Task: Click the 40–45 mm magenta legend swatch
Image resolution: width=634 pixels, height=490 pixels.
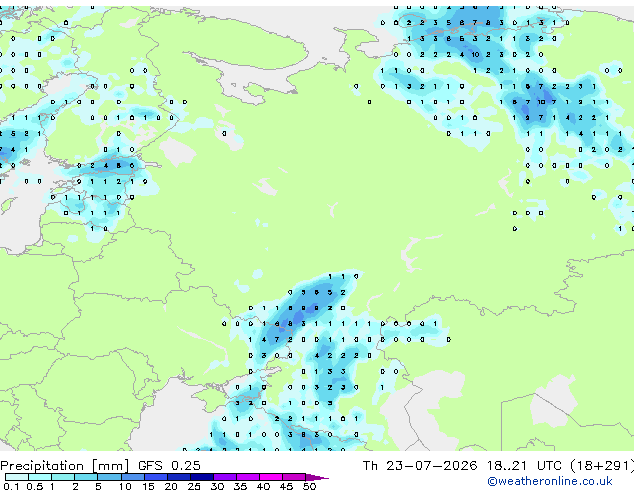Action: (271, 477)
